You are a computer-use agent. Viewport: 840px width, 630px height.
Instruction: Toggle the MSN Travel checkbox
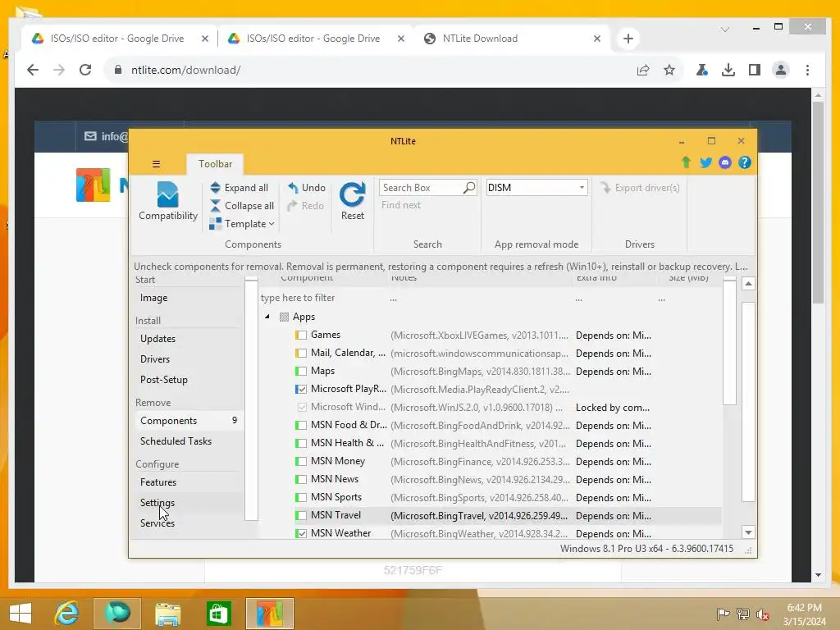click(x=302, y=515)
